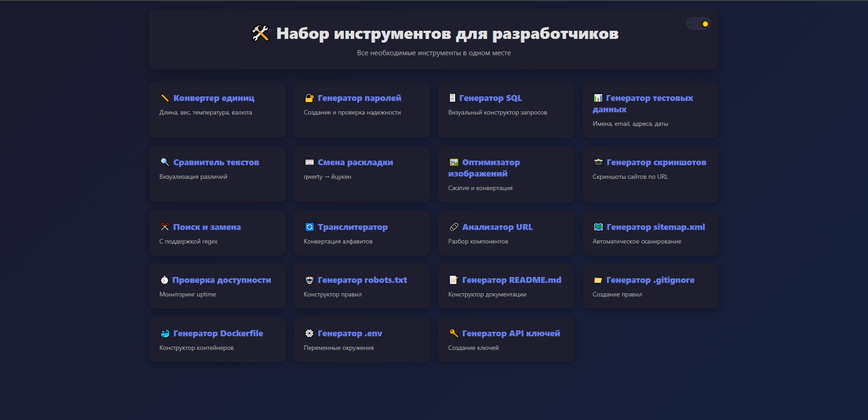
Task: Click the lock icon on Генератор паролей card
Action: 309,98
